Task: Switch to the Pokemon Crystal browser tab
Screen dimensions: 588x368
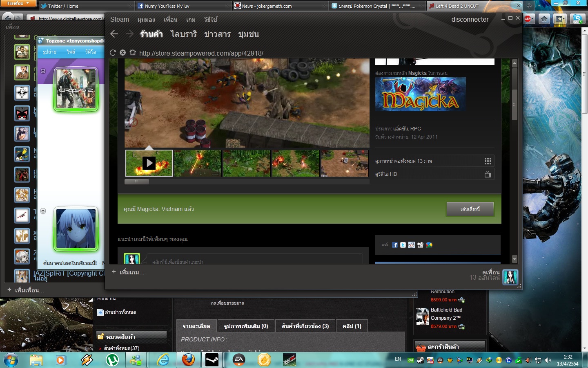Action: (x=377, y=6)
